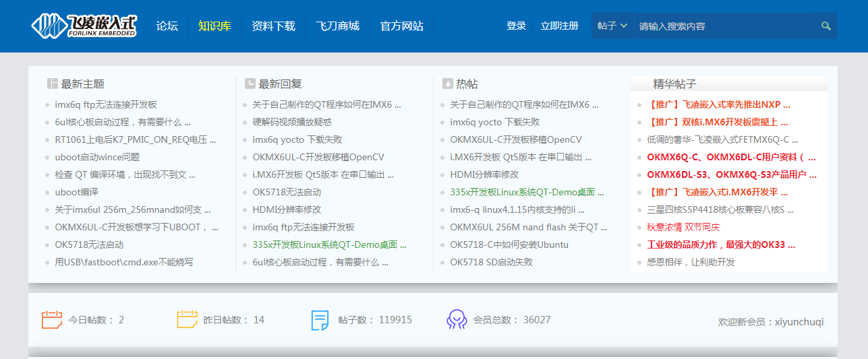Viewport: 868px width, 359px height.
Task: Open the 论坛 navigation item
Action: [167, 26]
